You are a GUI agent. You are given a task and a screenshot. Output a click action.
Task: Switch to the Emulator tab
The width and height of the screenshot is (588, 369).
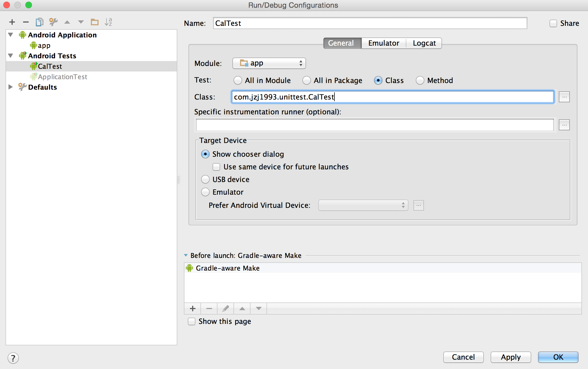[x=383, y=43]
